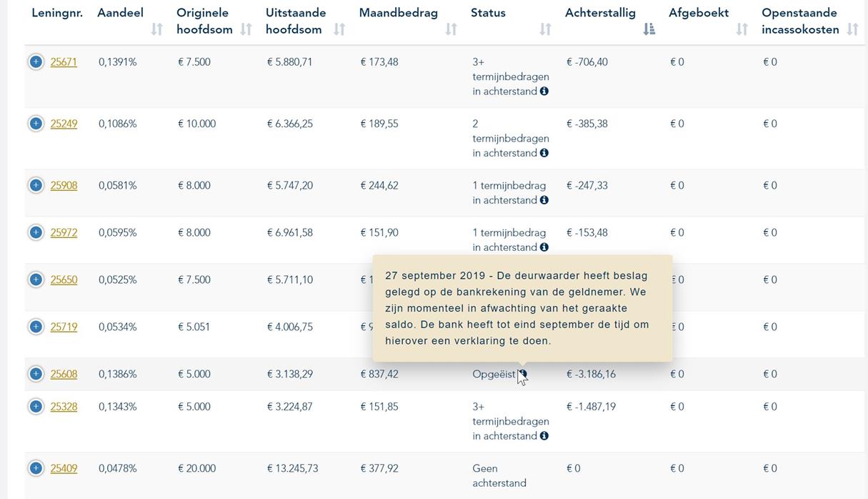
Task: Sort table by Status column
Action: [x=545, y=29]
